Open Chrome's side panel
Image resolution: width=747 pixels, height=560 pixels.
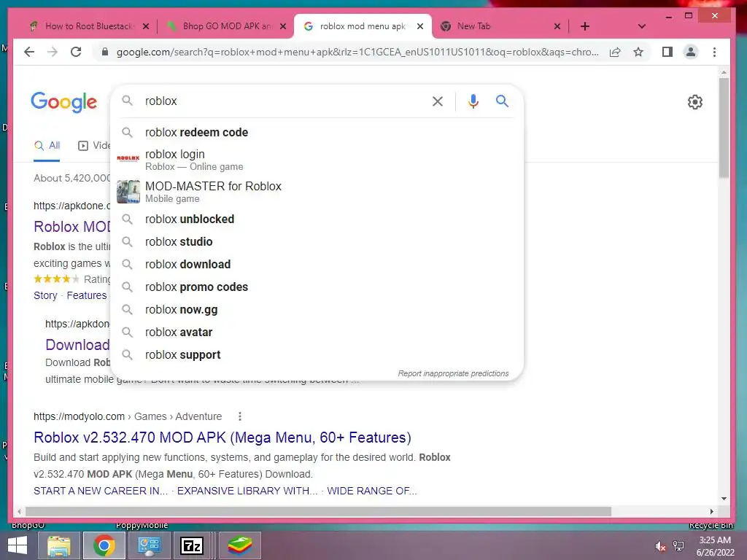[x=667, y=52]
